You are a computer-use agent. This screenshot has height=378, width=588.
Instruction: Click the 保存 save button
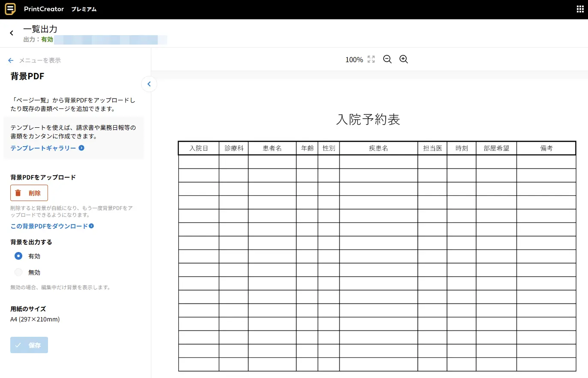click(x=29, y=345)
